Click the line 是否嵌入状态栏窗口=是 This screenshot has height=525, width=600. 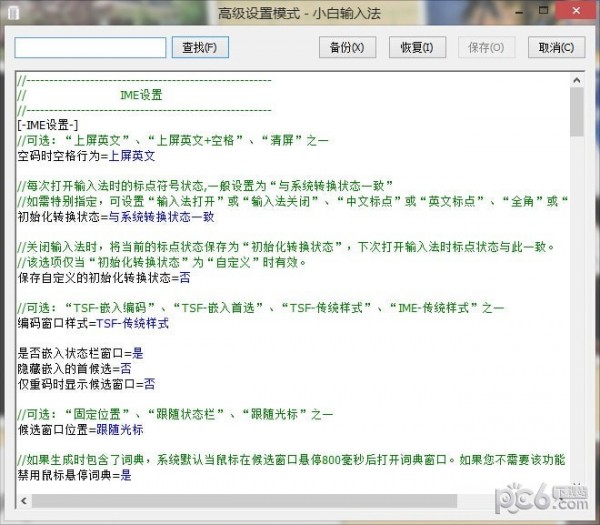click(x=80, y=353)
